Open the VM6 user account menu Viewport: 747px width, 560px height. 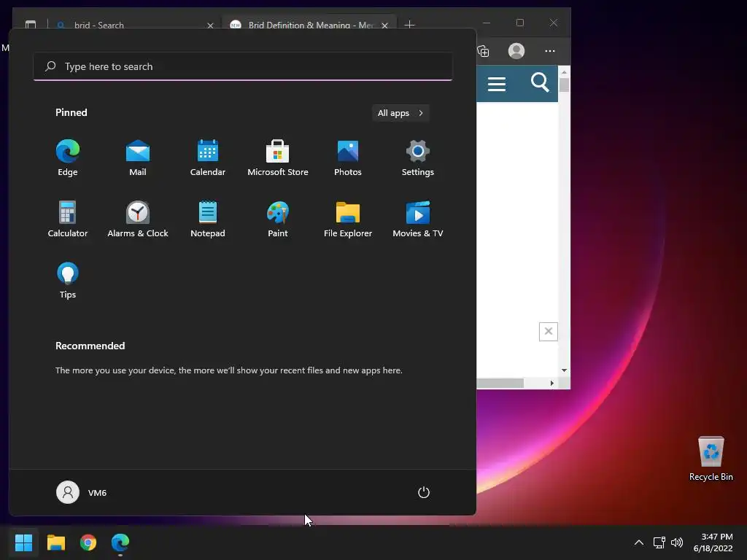click(x=82, y=492)
